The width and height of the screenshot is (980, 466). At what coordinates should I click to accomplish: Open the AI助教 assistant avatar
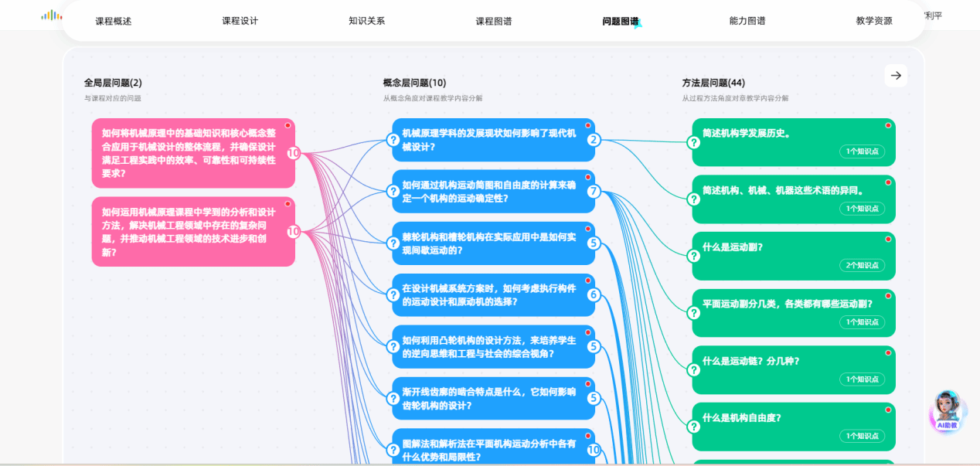tap(948, 410)
